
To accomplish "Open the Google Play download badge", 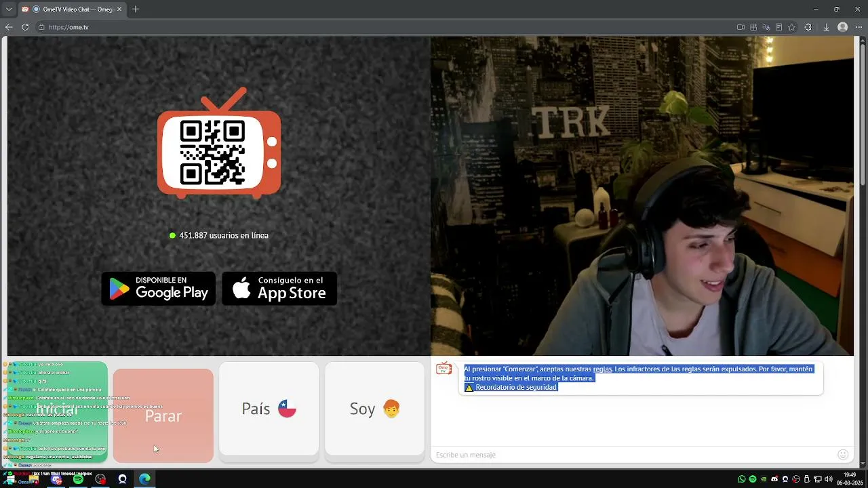I will 159,289.
